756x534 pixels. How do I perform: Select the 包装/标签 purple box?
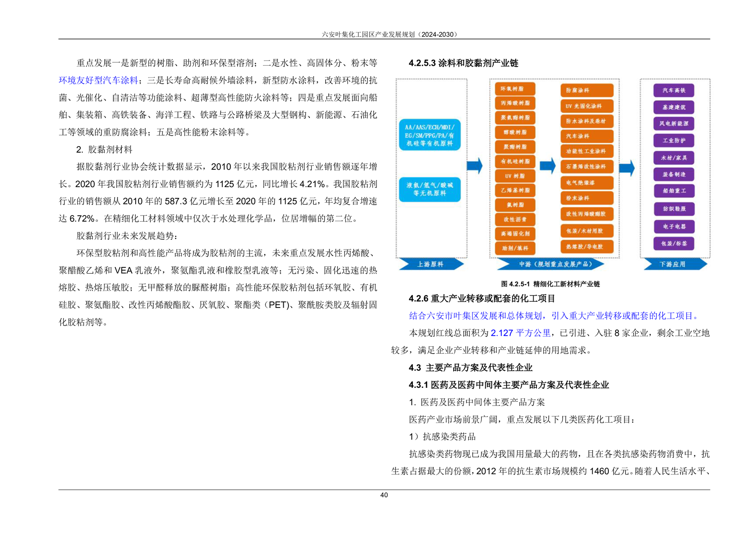(x=673, y=244)
